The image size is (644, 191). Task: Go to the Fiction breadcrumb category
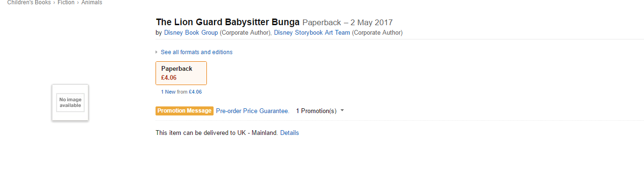pos(66,2)
